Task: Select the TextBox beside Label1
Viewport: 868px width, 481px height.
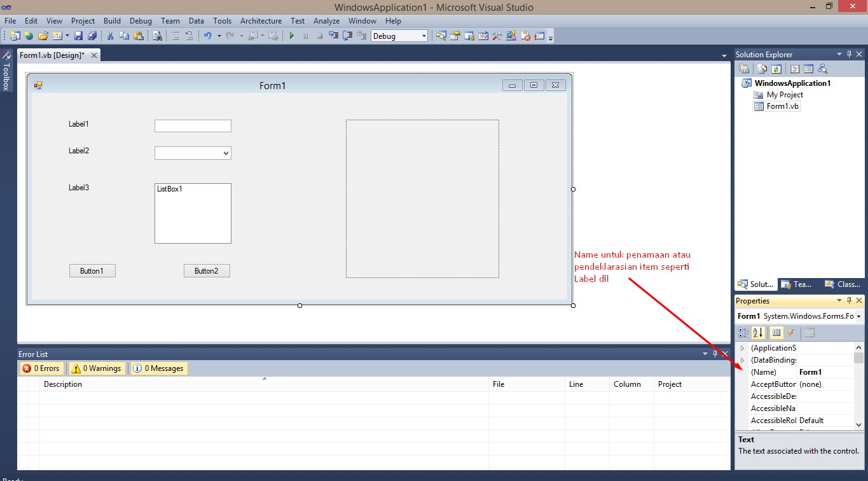Action: [x=193, y=125]
